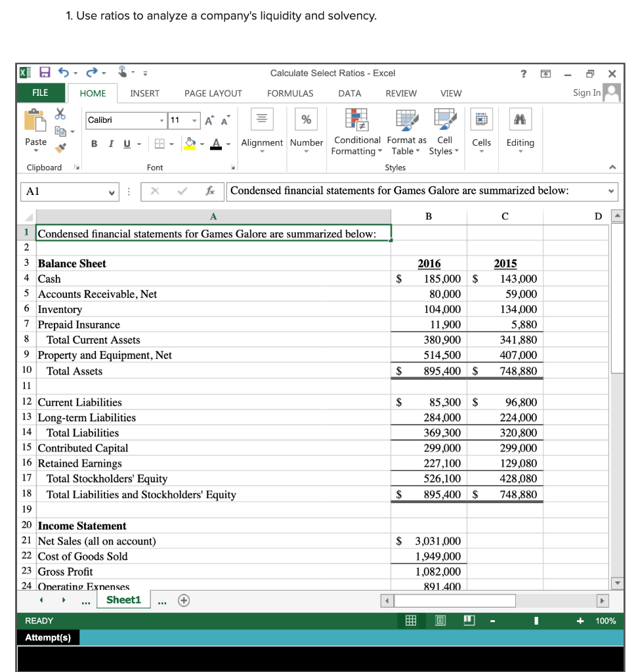Switch to Page Break Preview in status bar
The image size is (638, 672).
469,620
